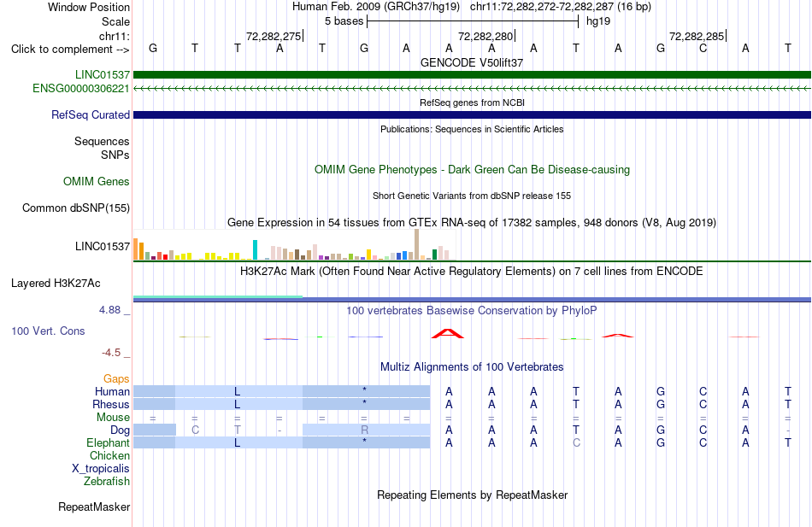Click the L codon in Elephant row
Screen dimensions: 812x527
(237, 442)
